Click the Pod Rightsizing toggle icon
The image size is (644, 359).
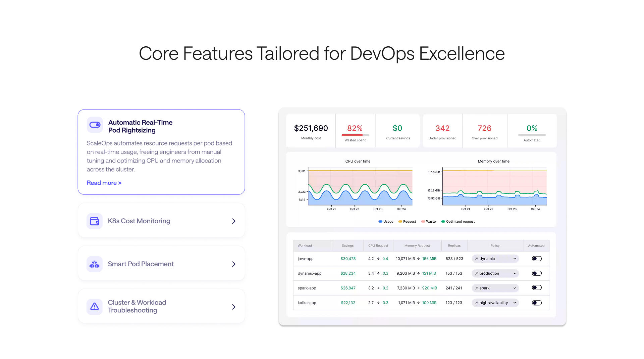(x=95, y=125)
